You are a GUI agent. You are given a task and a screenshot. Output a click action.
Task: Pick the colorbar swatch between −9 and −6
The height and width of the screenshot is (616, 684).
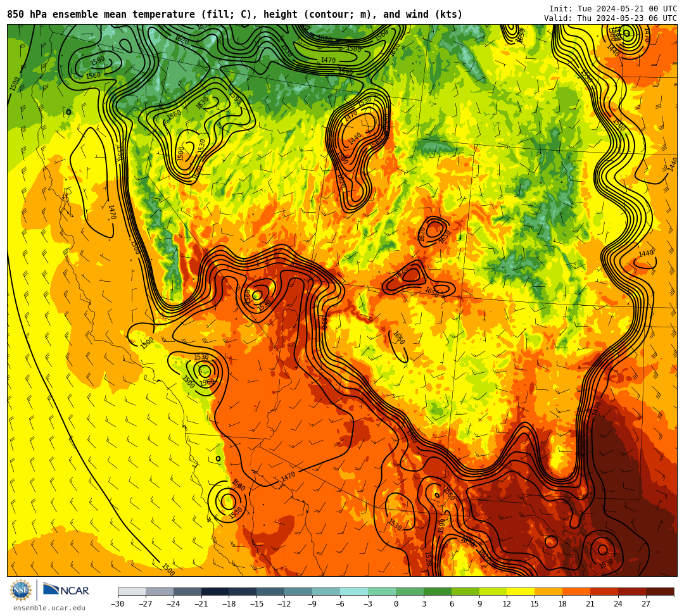click(326, 591)
